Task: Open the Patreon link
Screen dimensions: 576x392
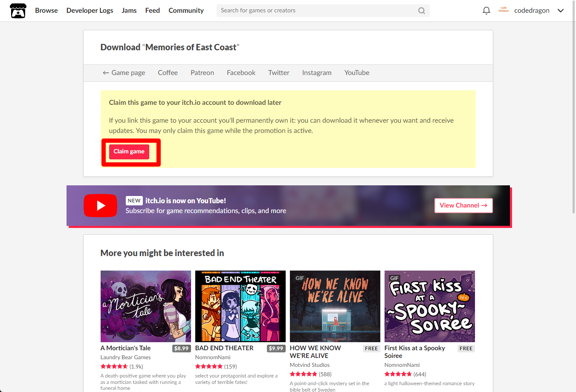Action: [x=202, y=73]
